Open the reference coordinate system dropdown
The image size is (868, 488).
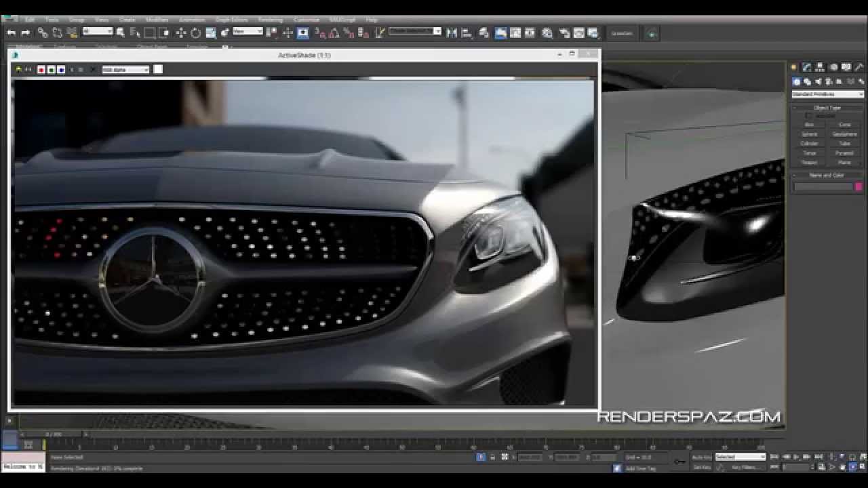click(248, 31)
